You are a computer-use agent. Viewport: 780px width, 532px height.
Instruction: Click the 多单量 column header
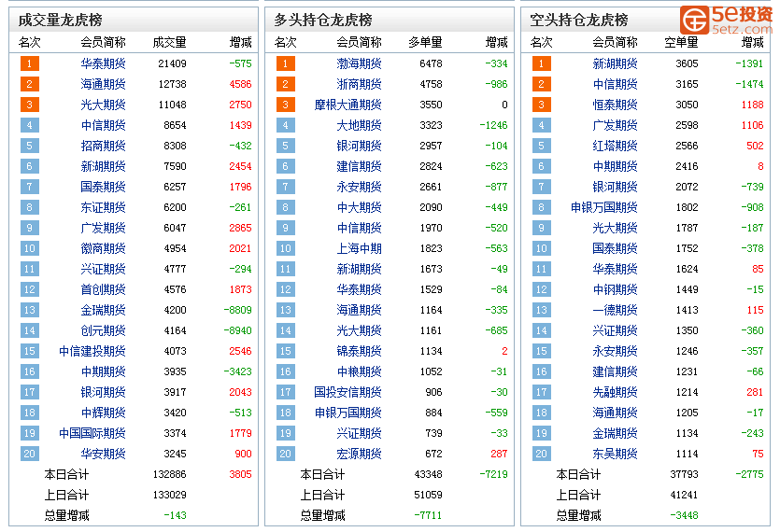[425, 42]
